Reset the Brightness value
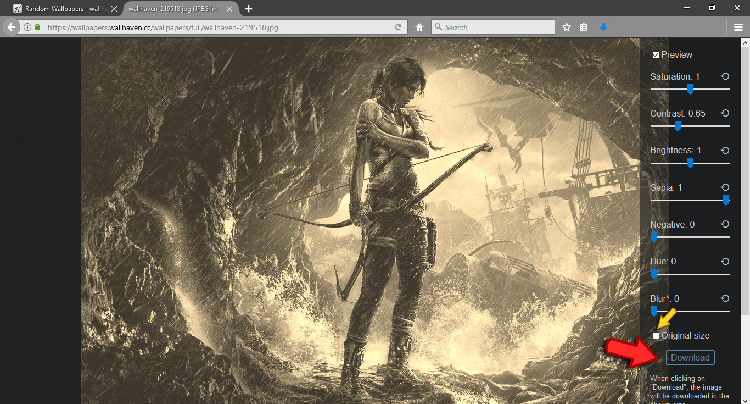750x404 pixels. 725,150
